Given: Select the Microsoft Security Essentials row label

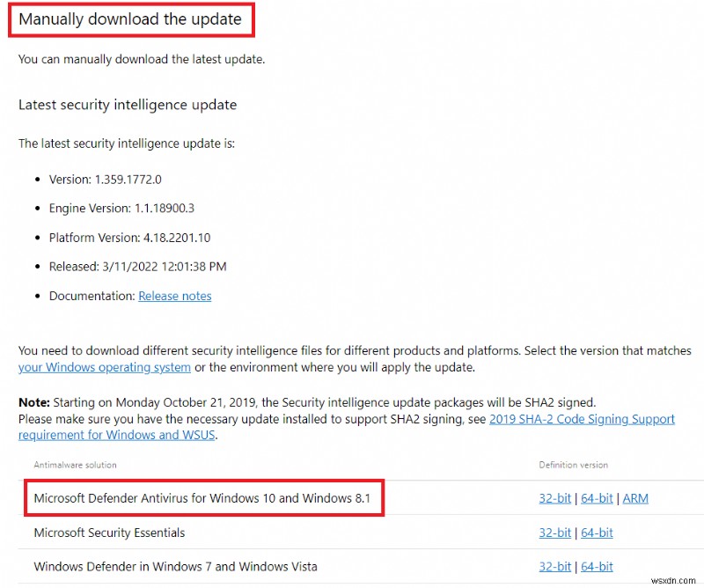Looking at the screenshot, I should click(x=109, y=533).
